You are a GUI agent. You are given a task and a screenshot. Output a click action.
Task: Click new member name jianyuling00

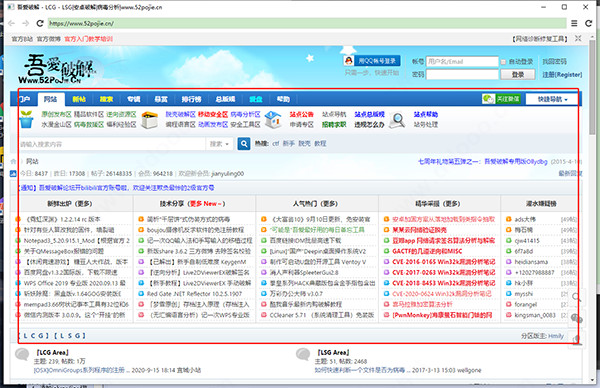(227, 174)
